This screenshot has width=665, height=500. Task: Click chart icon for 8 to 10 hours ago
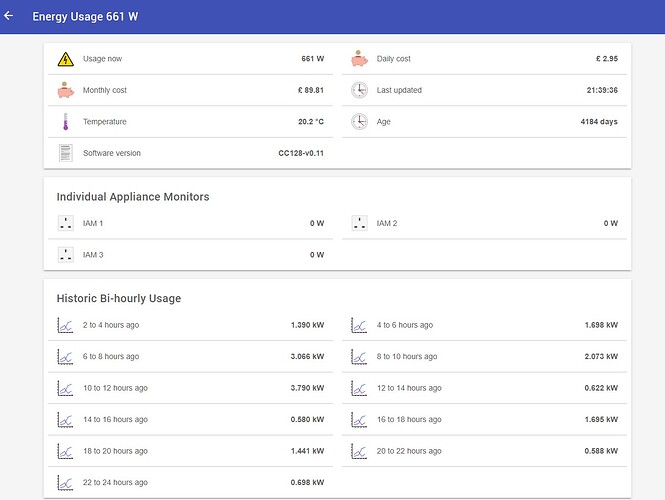359,357
